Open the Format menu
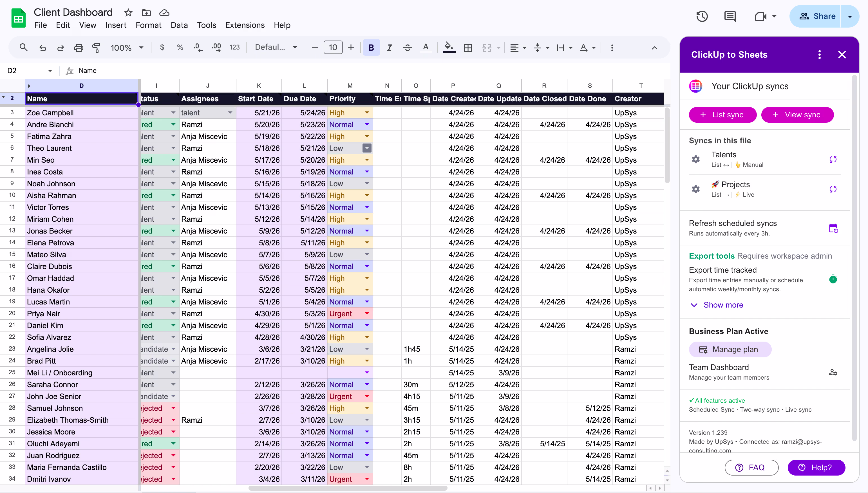 click(148, 25)
